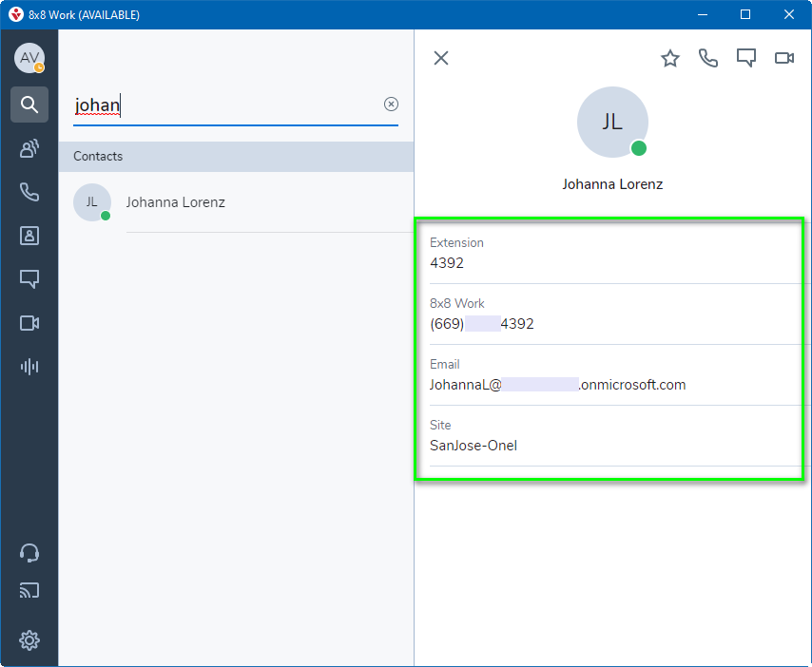Close the contact details panel
Viewport: 812px width, 667px height.
pos(441,58)
